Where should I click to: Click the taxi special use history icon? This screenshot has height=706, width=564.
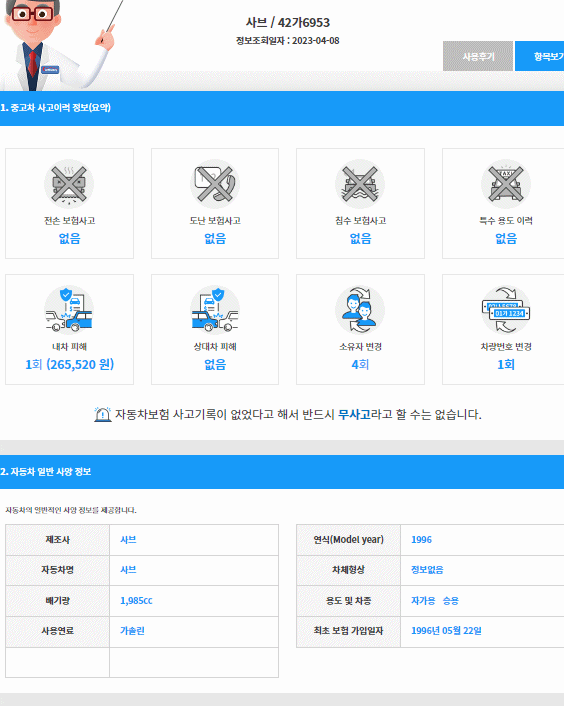click(506, 184)
